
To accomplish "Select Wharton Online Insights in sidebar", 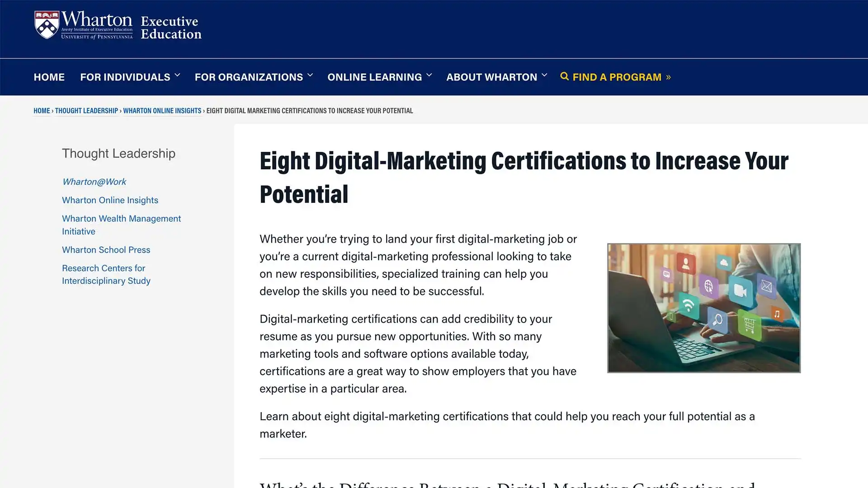I will 110,200.
